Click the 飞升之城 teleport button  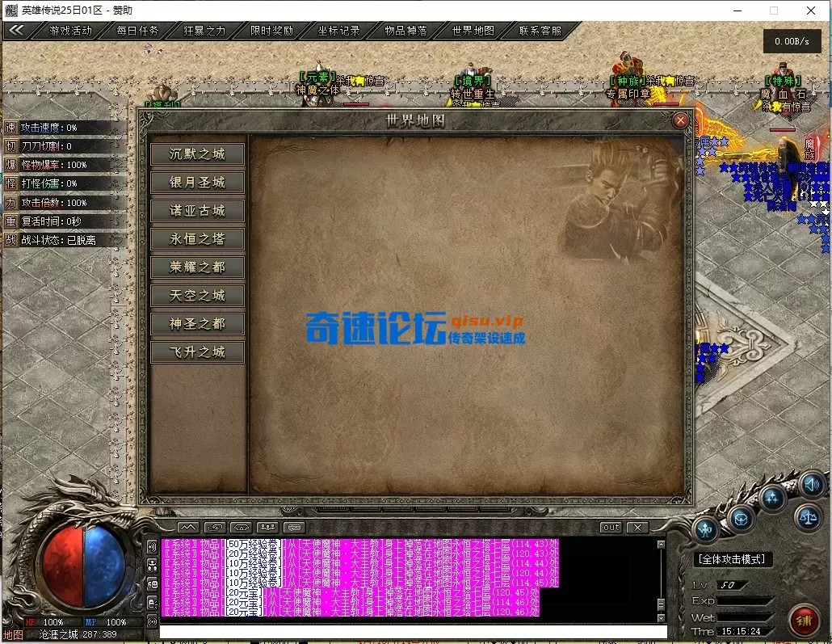pos(196,351)
